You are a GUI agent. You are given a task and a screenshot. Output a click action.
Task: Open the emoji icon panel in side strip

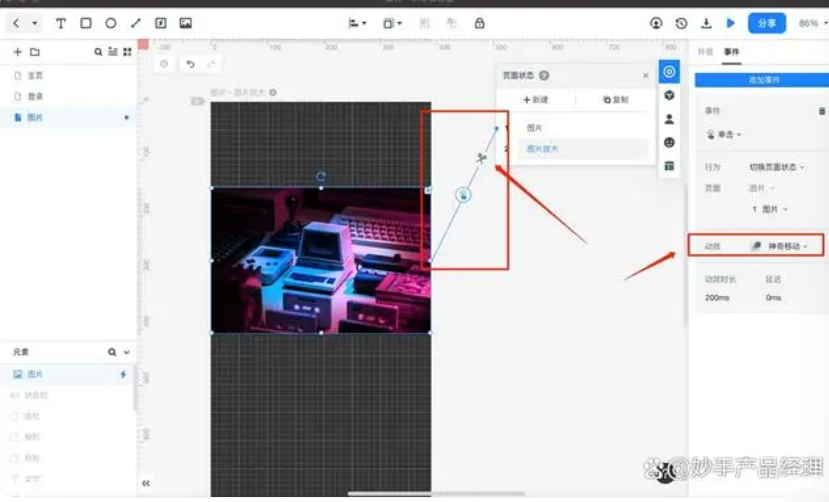(669, 142)
